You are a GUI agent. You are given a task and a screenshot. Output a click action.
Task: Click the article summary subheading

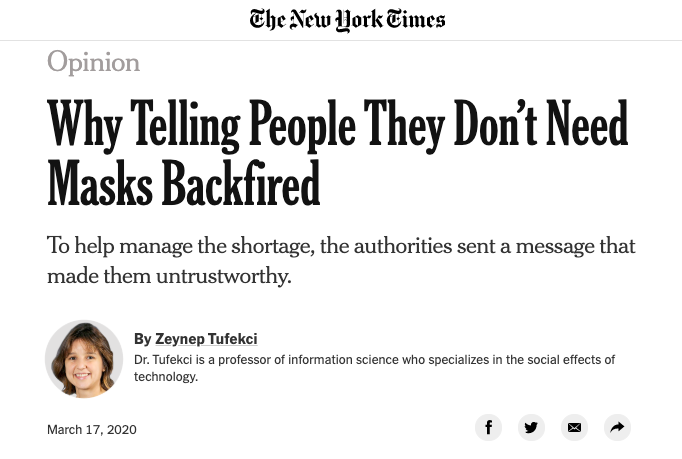click(341, 260)
